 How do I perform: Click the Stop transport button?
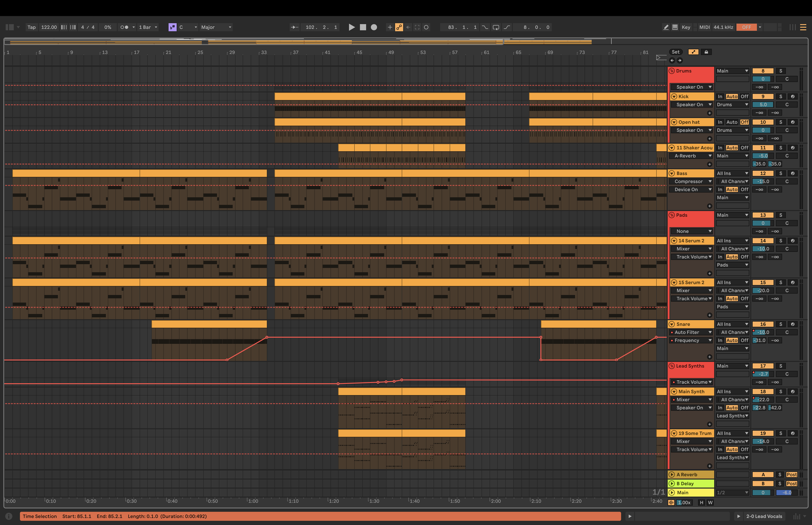(x=363, y=27)
